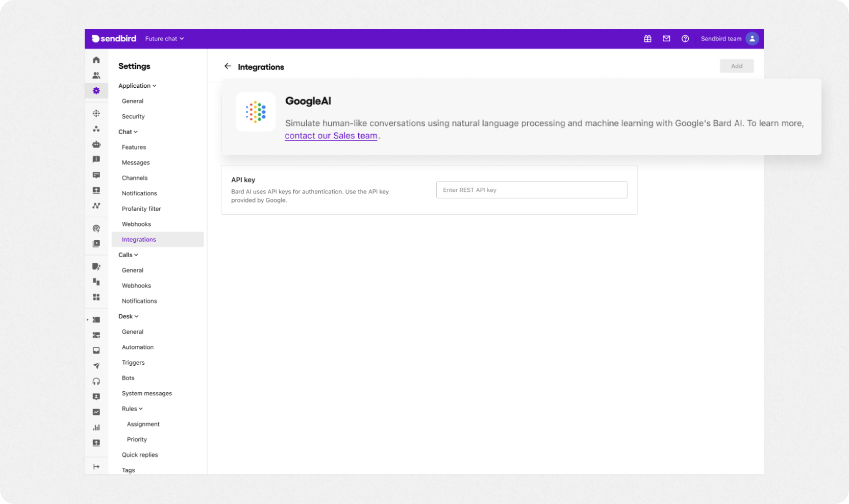Open the users people icon
This screenshot has height=504, width=849.
[96, 75]
